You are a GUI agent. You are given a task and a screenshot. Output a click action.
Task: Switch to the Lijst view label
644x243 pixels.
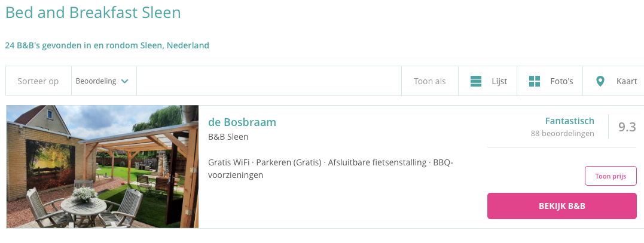point(499,81)
